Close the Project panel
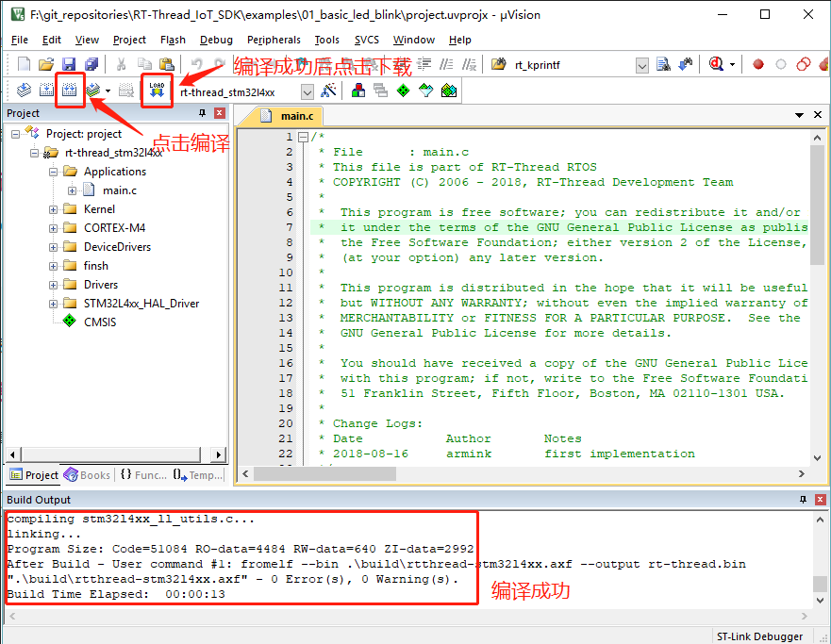 [x=220, y=113]
